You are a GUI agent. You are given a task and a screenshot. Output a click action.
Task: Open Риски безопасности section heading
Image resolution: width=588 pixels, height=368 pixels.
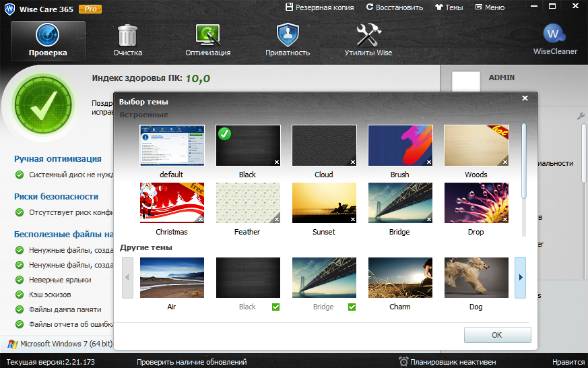point(57,197)
